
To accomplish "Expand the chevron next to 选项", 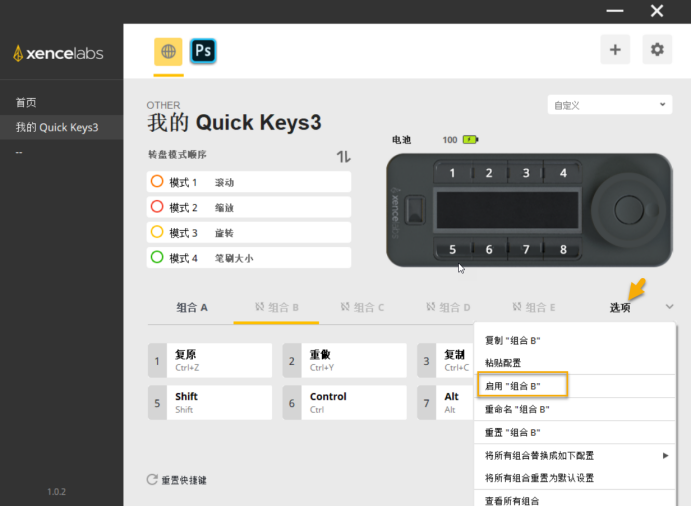I will pos(669,307).
